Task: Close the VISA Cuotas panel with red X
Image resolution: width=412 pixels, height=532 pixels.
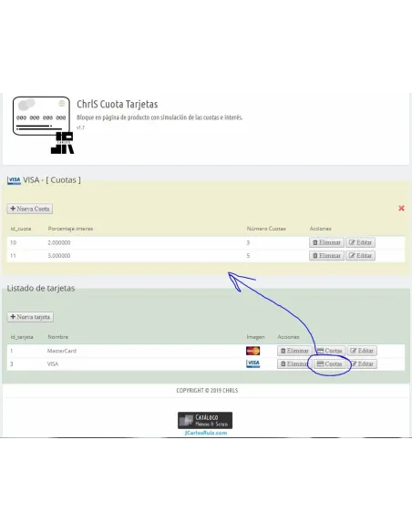Action: pos(401,209)
